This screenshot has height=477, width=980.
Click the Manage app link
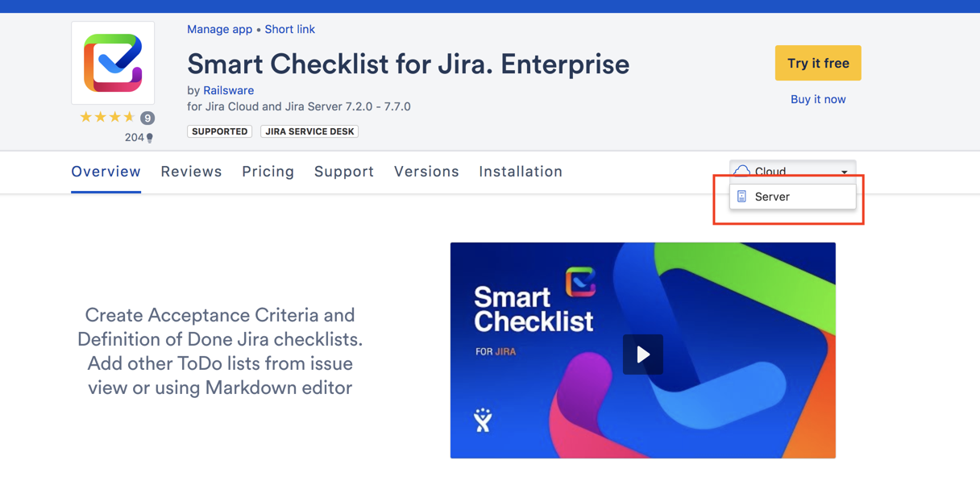[x=219, y=29]
